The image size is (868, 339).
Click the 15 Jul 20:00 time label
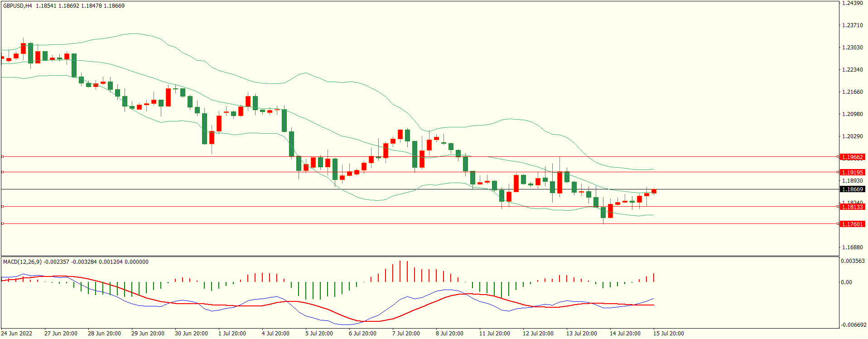[668, 334]
